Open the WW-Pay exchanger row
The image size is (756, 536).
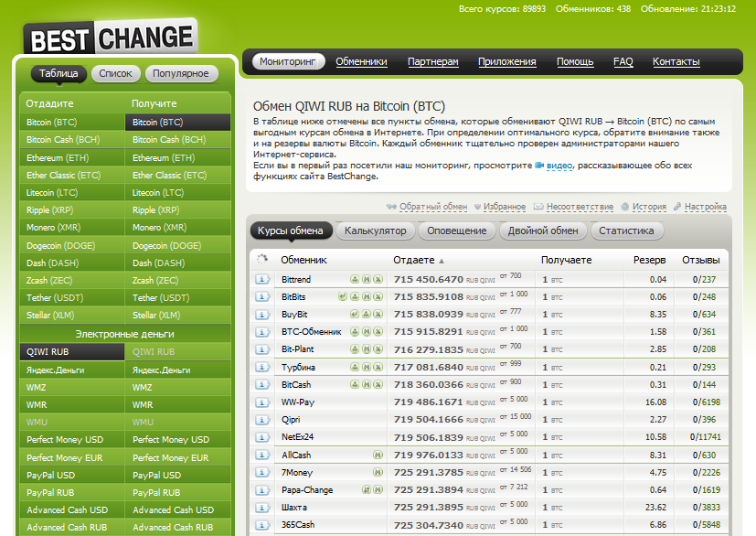489,402
